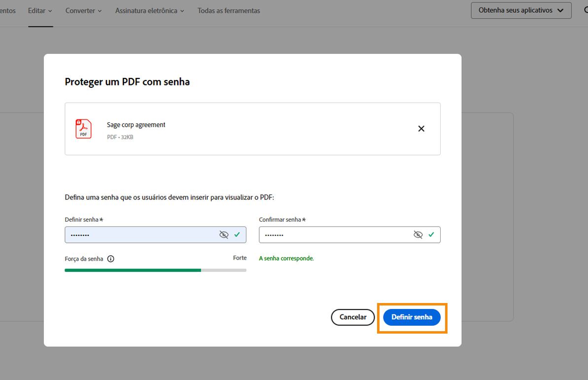Remove the Sage corp agreement file
The width and height of the screenshot is (588, 380).
[421, 128]
